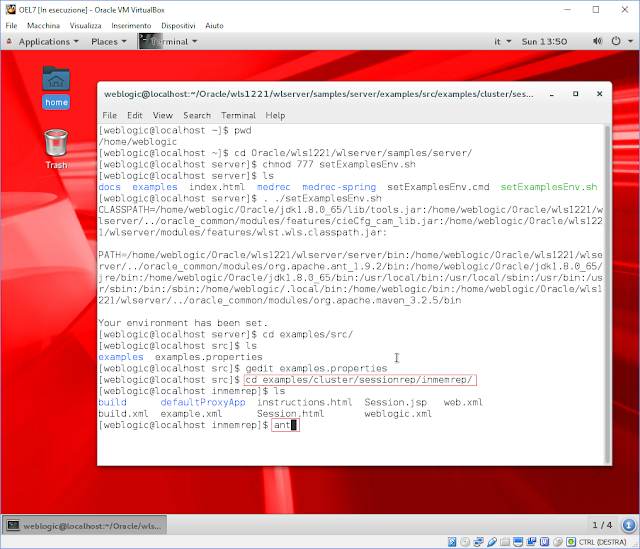The width and height of the screenshot is (640, 549).
Task: Open the VirtualBox Inserimento menu
Action: tap(131, 26)
